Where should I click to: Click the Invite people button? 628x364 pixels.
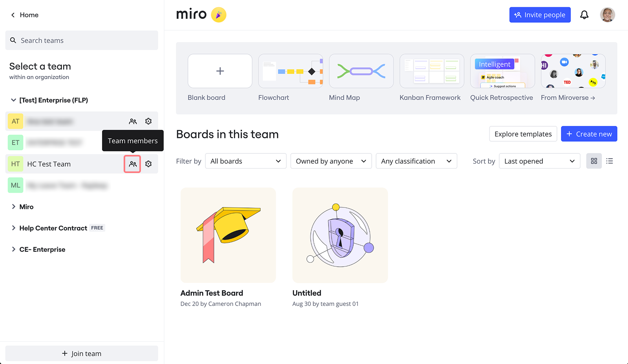click(x=540, y=15)
